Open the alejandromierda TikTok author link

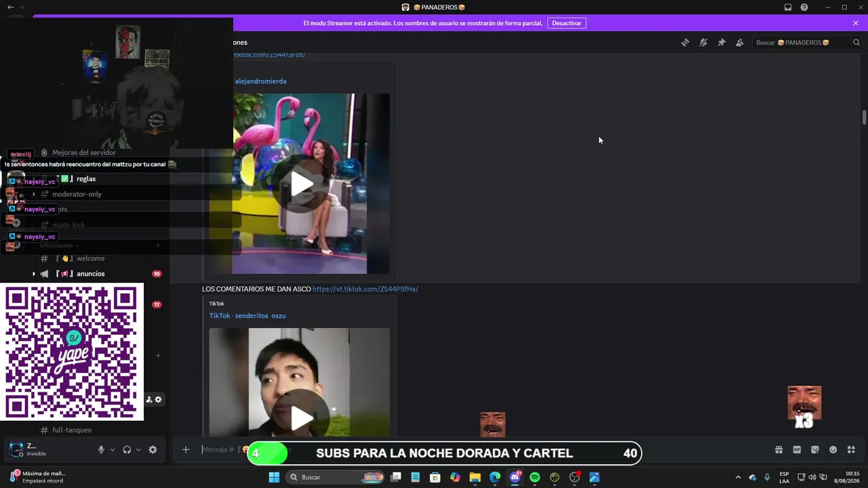pos(260,81)
